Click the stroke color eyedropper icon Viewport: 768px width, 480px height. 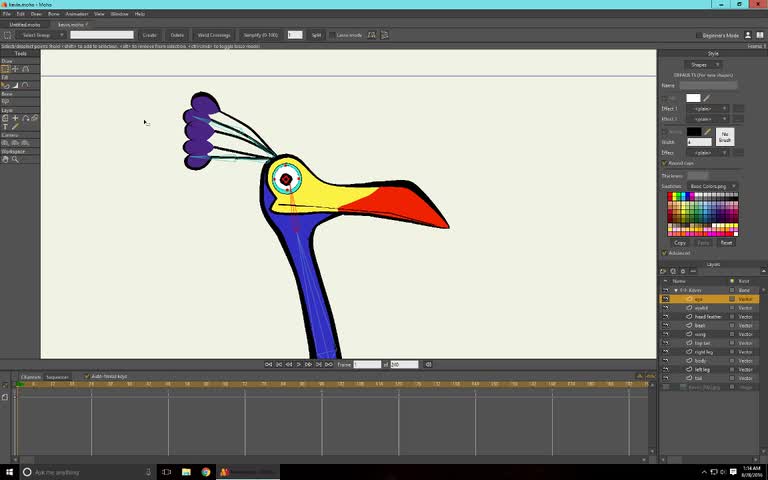tap(707, 132)
